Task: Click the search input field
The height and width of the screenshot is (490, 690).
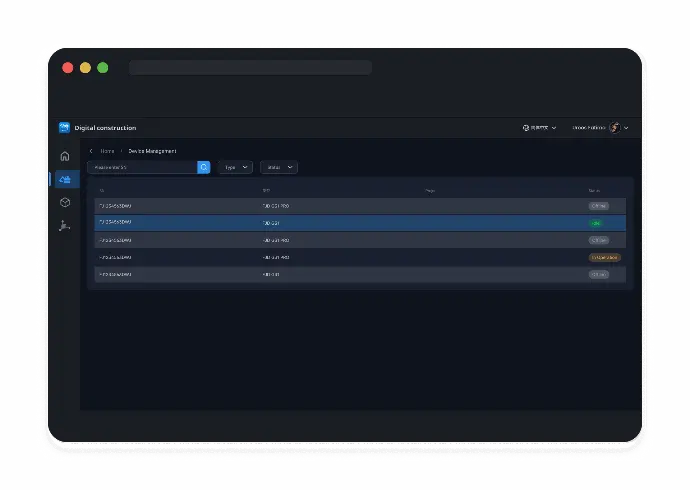Action: (x=142, y=167)
